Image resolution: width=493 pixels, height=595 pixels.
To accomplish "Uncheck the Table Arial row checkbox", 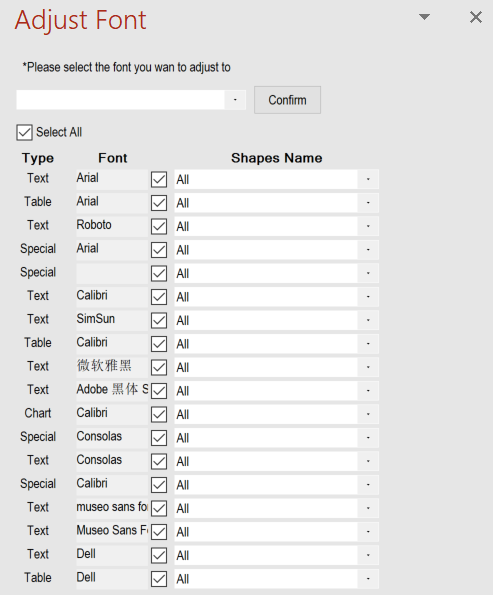I will point(159,203).
